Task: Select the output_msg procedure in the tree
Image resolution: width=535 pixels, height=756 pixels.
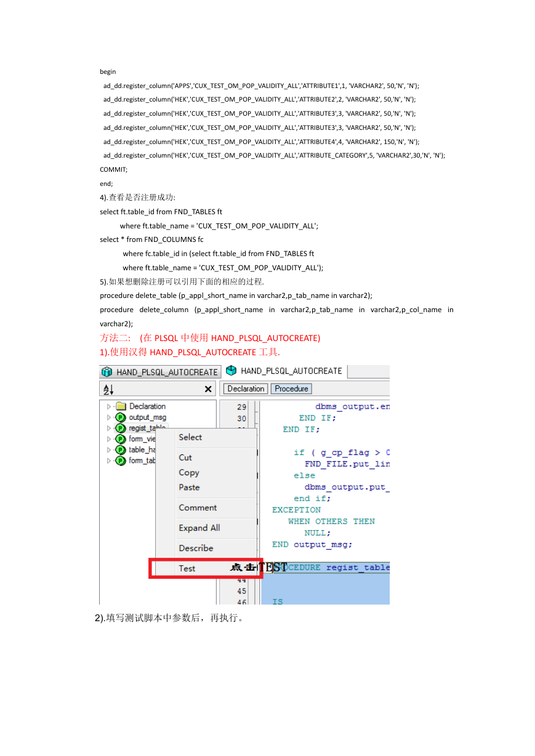Action: [x=147, y=417]
